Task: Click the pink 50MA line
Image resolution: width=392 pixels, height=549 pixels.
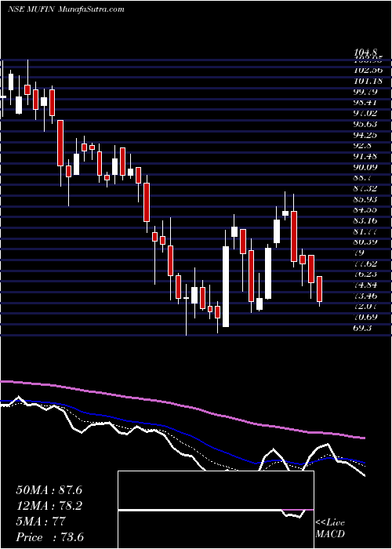Action: pos(182,405)
